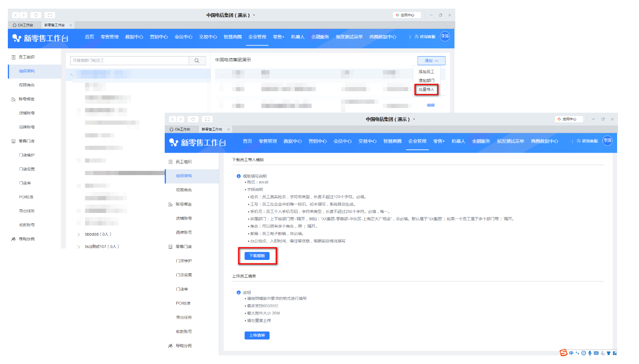This screenshot has height=364, width=639.
Task: Open the Sogou soft keyboard icon
Action: click(596, 353)
